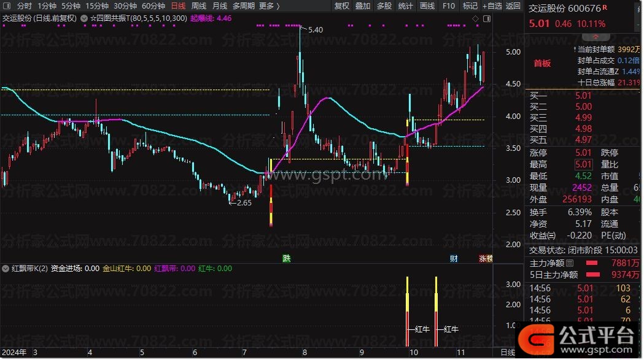Click the 净资 value 5.17
This screenshot has height=360, width=644.
[583, 224]
